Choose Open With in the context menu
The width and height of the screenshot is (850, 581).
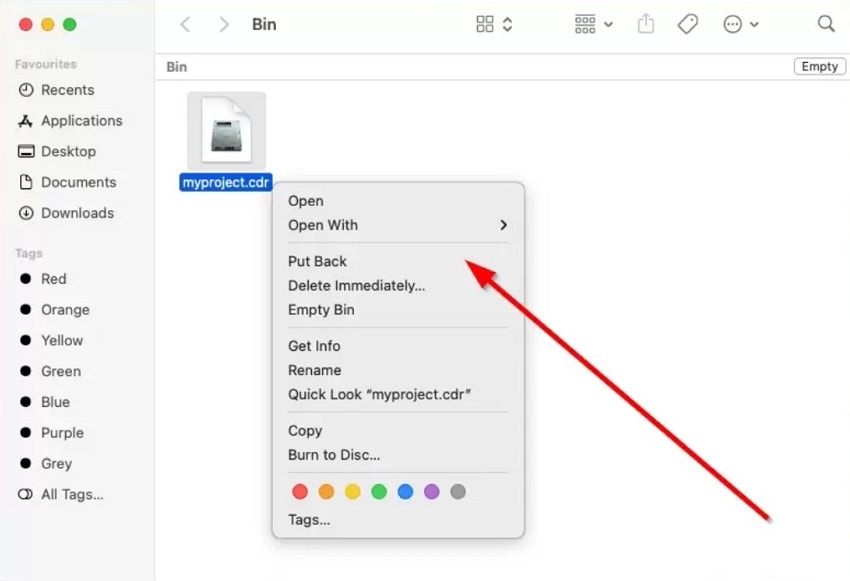click(398, 225)
